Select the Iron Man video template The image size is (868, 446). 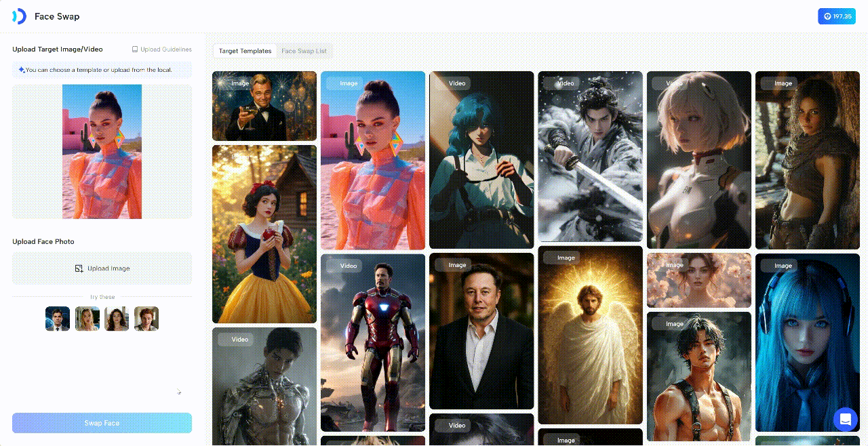pos(373,342)
